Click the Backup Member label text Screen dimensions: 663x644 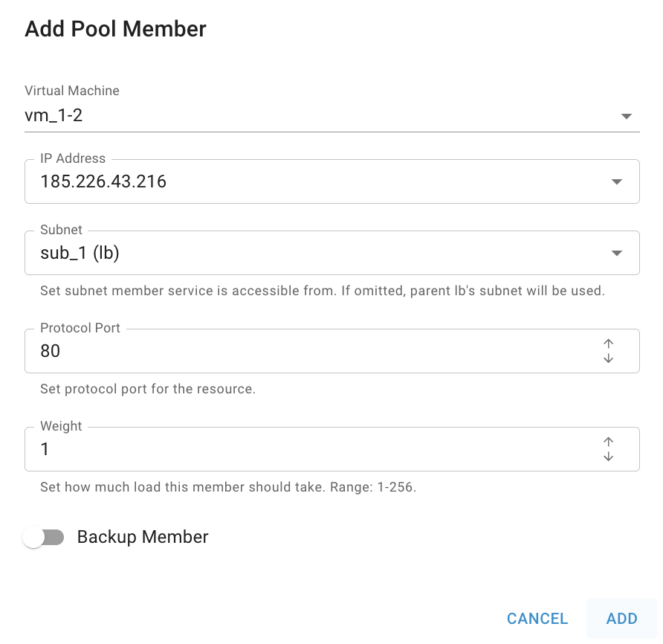point(143,537)
